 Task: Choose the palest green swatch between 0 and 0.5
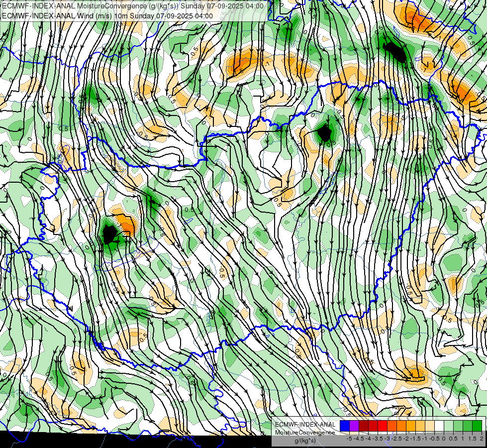449,426
